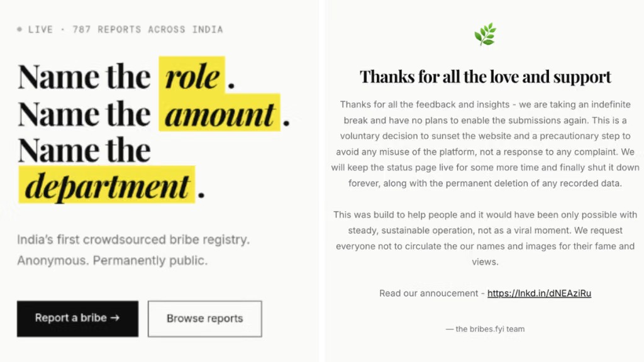Click the third Name the heading line
Image resolution: width=644 pixels, height=362 pixels.
pos(84,150)
